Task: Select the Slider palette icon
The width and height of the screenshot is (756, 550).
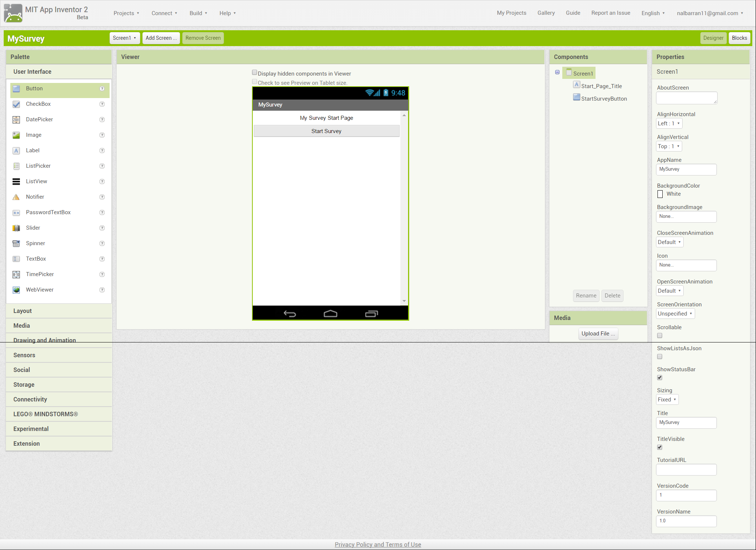Action: point(16,228)
